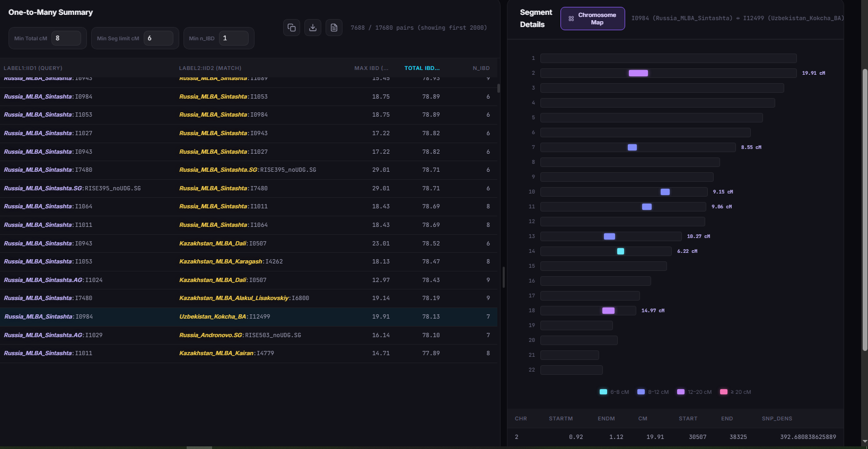Click match cell Russia_MLBA_Sintashta.SG:RISE395_noUDG.SG
This screenshot has width=868, height=449.
[x=248, y=170]
